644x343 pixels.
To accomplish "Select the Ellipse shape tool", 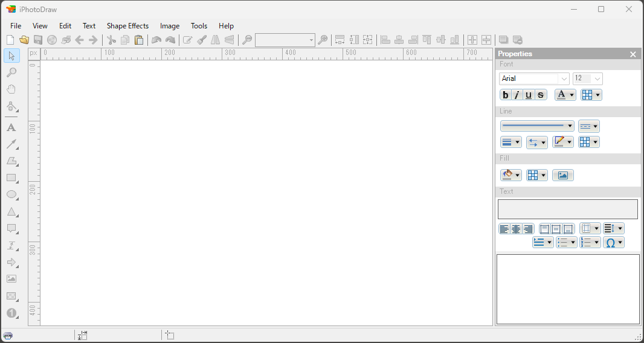I will (x=11, y=194).
